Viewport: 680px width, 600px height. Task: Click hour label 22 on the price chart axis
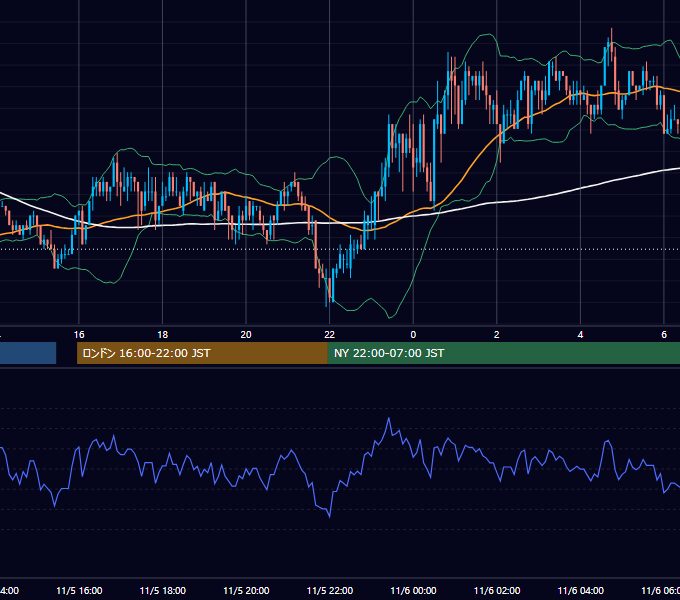tap(330, 335)
